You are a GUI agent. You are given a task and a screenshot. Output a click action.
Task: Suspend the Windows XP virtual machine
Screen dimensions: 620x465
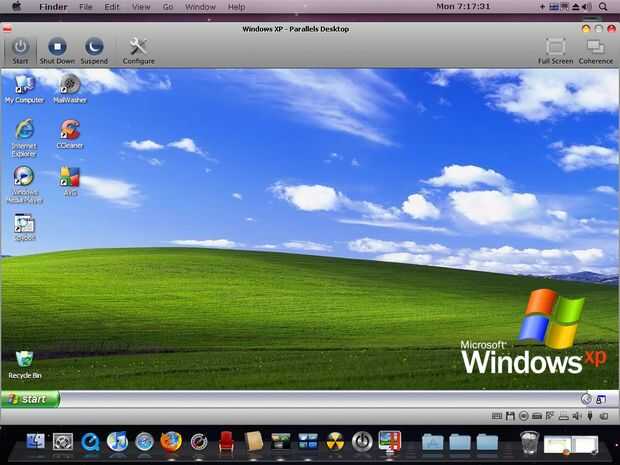click(94, 51)
